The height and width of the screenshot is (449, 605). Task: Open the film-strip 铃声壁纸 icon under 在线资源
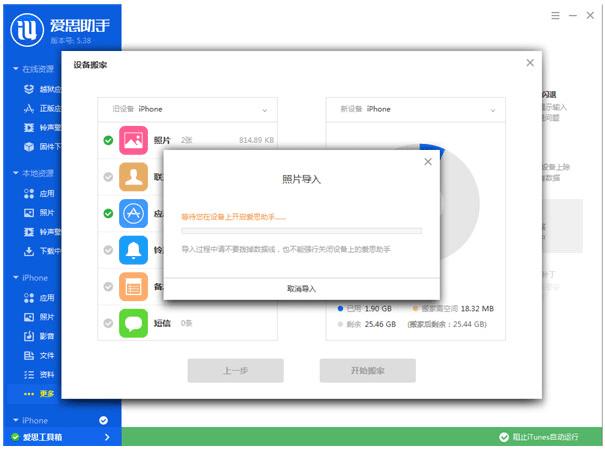(x=29, y=127)
